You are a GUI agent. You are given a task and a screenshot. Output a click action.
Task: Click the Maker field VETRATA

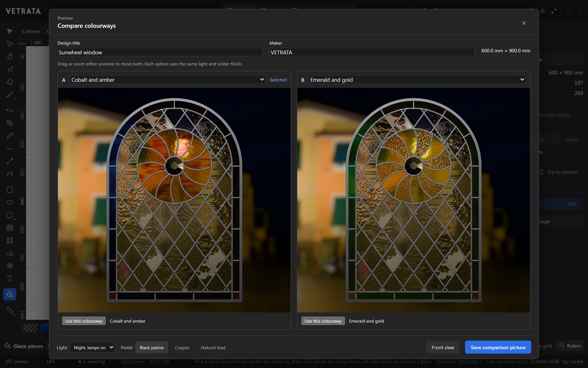click(x=372, y=52)
